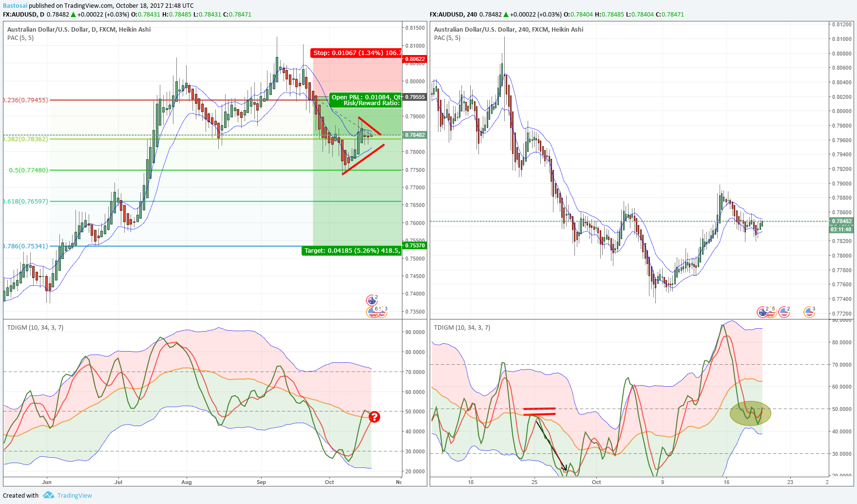Click the 03:11:40 countdown label

pyautogui.click(x=841, y=229)
